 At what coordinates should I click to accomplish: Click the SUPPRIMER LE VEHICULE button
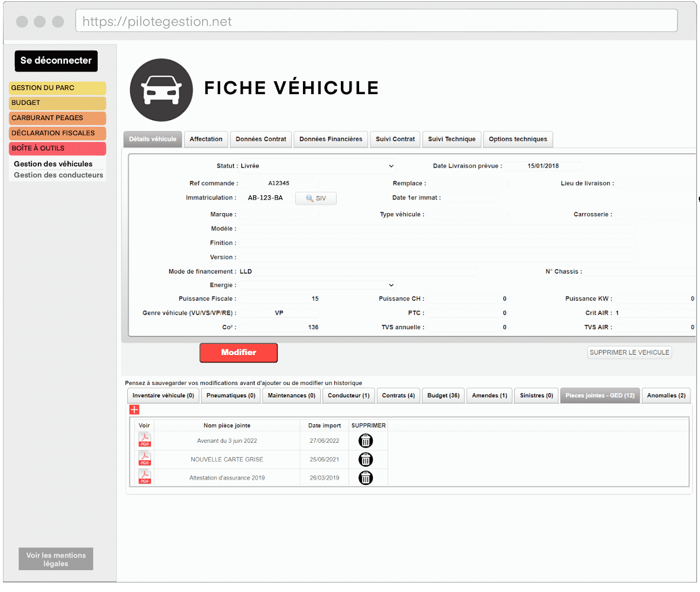tap(629, 352)
